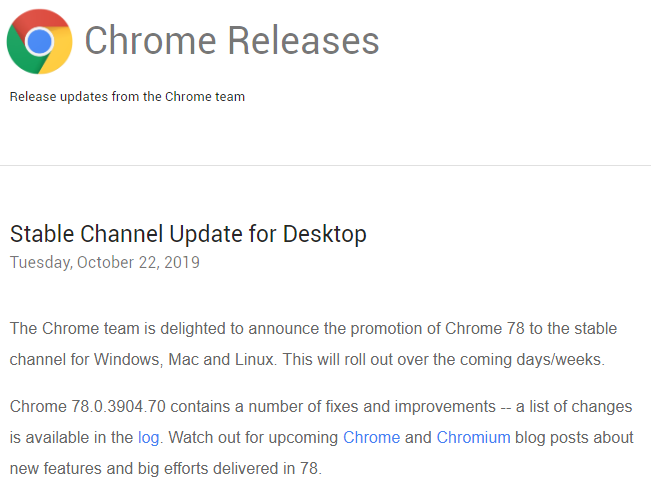This screenshot has width=651, height=492.
Task: Click the version number 78.0.3904.70
Action: (x=119, y=406)
